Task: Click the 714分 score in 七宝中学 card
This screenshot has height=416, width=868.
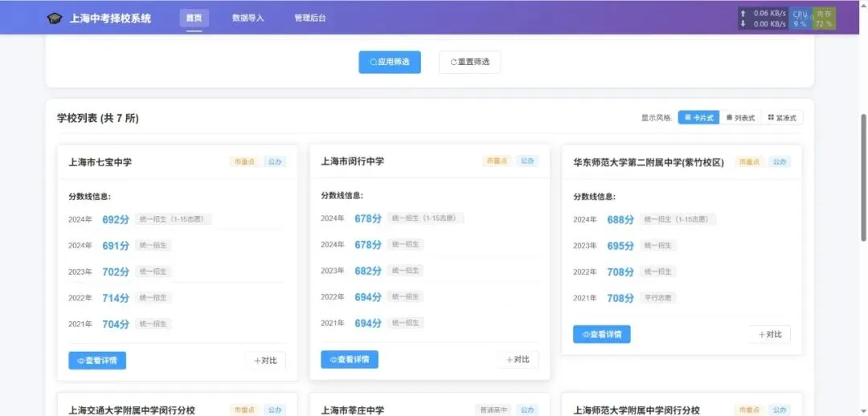Action: 116,298
